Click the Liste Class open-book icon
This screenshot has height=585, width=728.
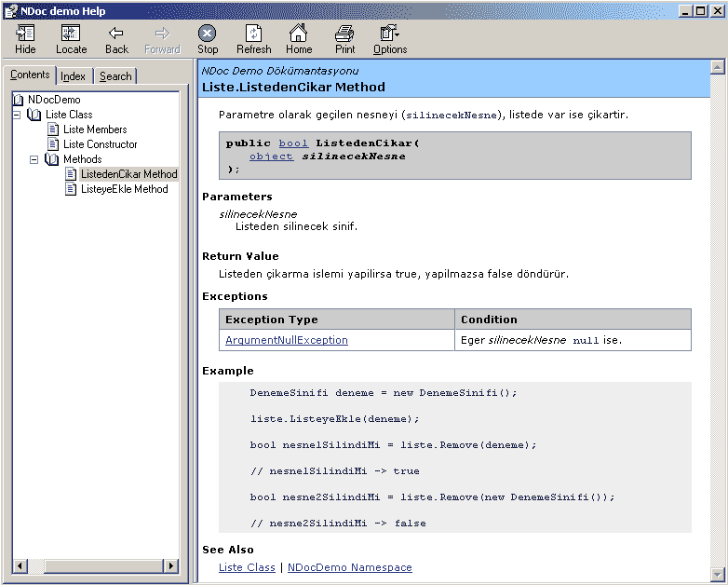(x=34, y=115)
